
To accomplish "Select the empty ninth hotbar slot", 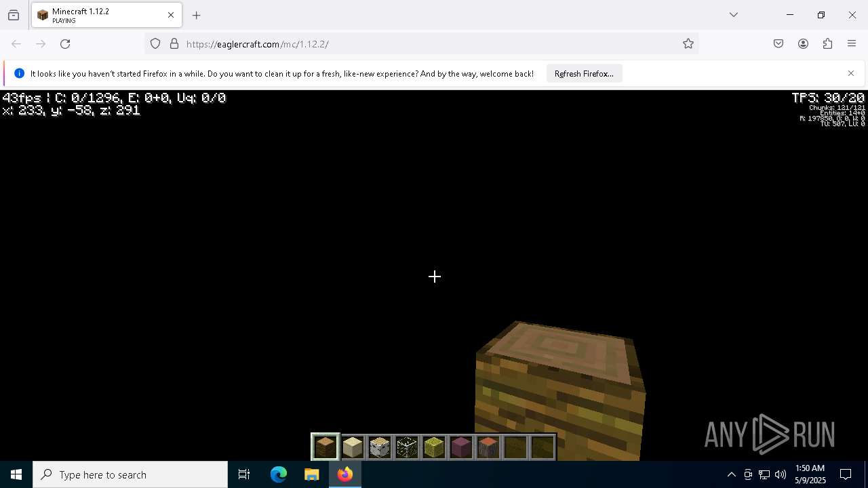I will click(x=542, y=447).
